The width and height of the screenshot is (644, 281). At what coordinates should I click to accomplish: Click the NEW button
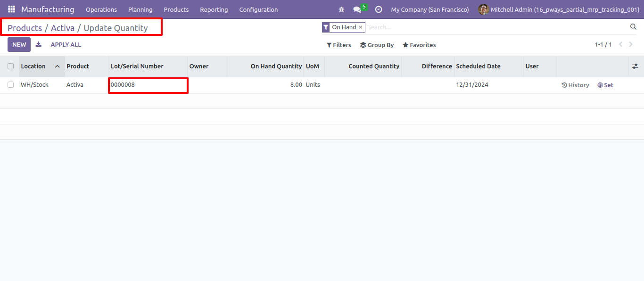coord(19,44)
